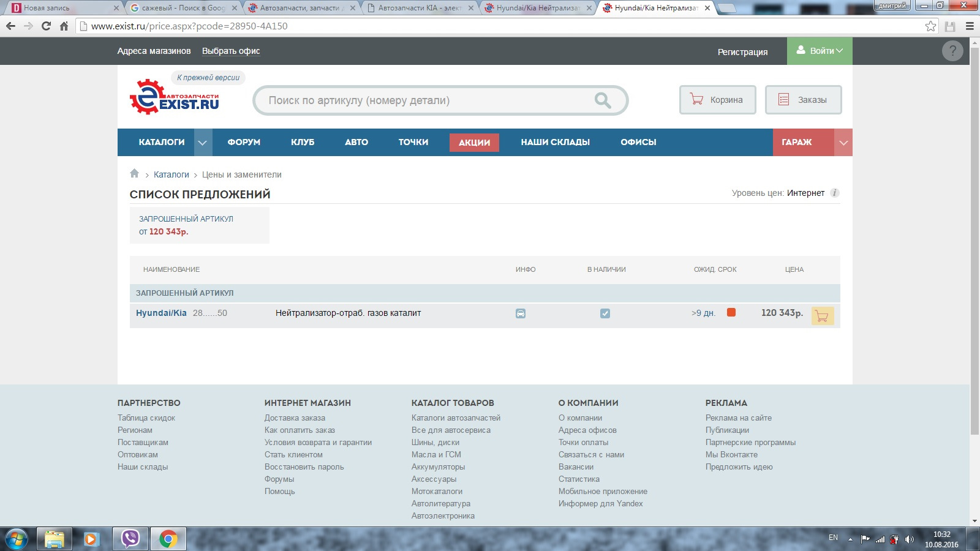Click the browser forward arrow
The width and height of the screenshot is (980, 551).
(x=28, y=26)
